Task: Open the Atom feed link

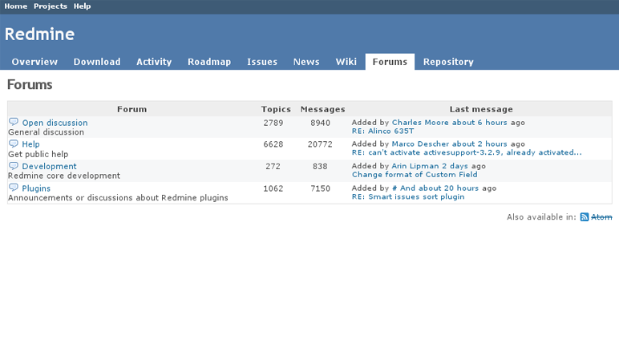Action: coord(601,217)
